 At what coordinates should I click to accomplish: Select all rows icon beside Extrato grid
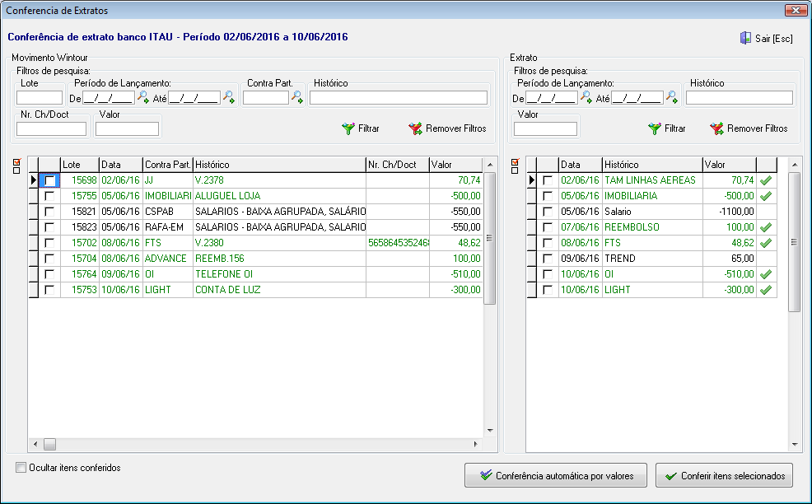[x=515, y=162]
